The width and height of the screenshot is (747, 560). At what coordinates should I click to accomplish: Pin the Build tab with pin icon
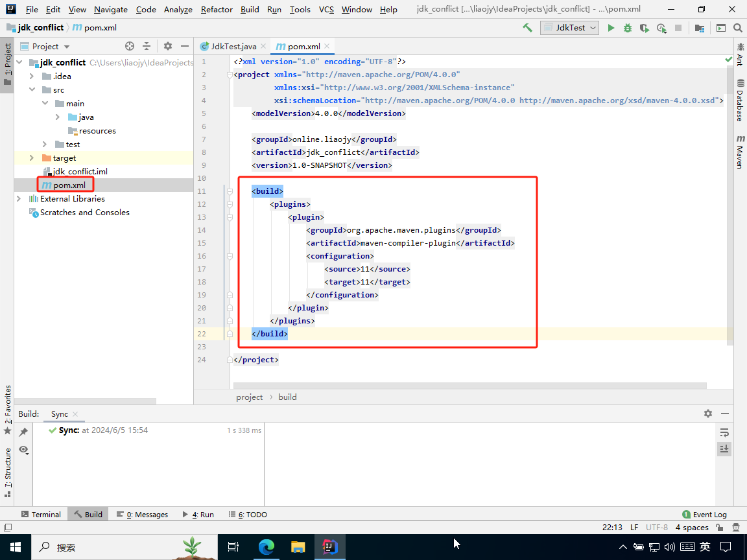[23, 432]
